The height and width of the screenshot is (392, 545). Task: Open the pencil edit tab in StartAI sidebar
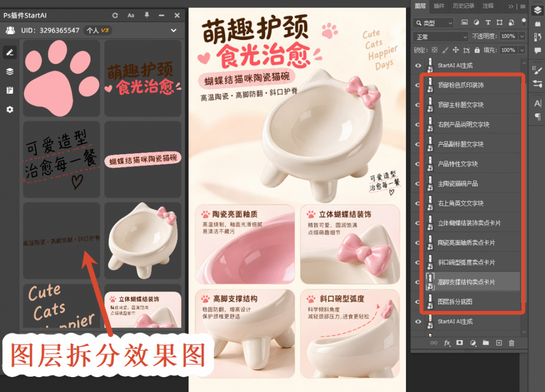(x=10, y=53)
